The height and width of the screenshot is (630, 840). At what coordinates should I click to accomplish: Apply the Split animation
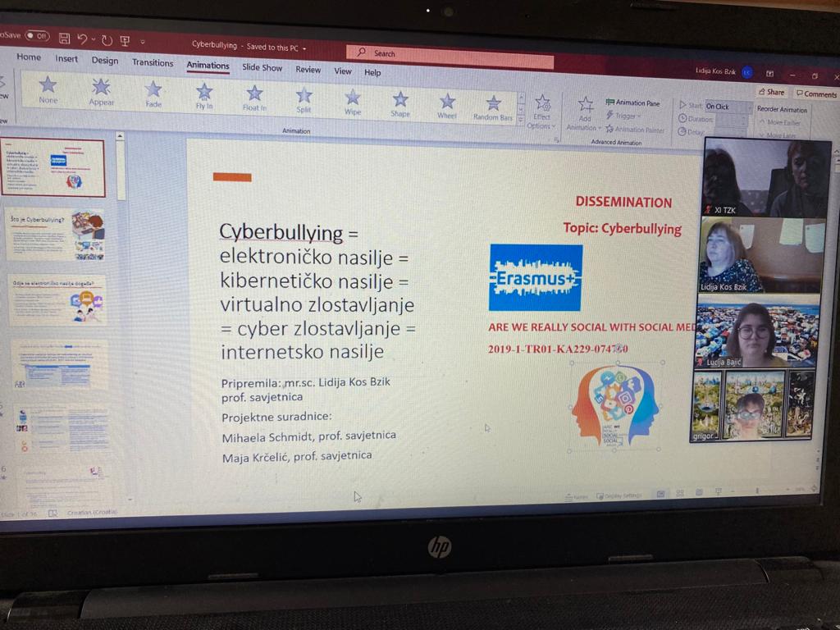tap(304, 101)
